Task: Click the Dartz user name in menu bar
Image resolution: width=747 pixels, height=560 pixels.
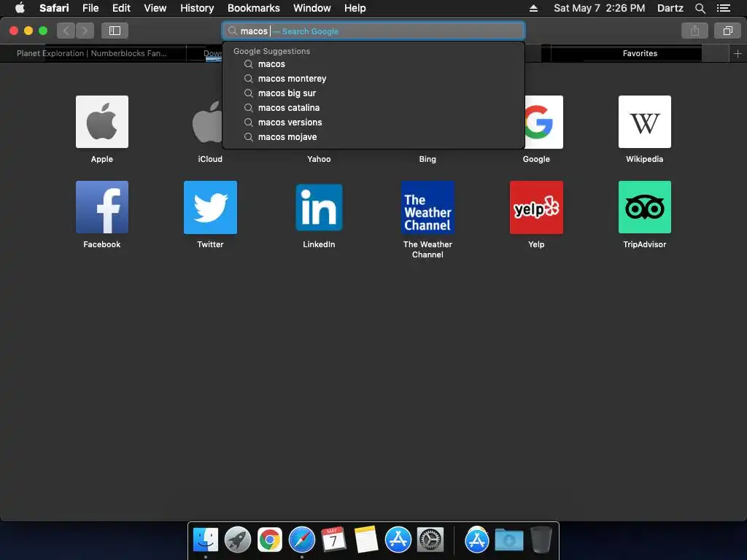Action: 670,8
